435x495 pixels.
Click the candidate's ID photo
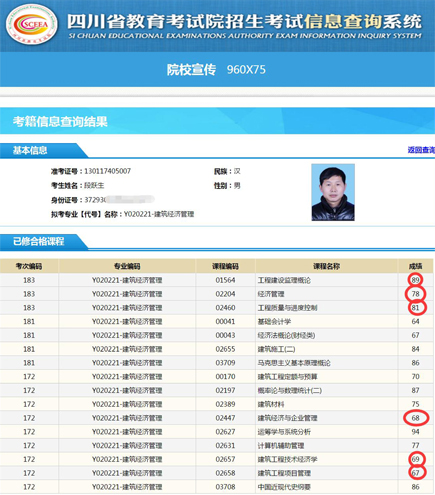point(333,192)
